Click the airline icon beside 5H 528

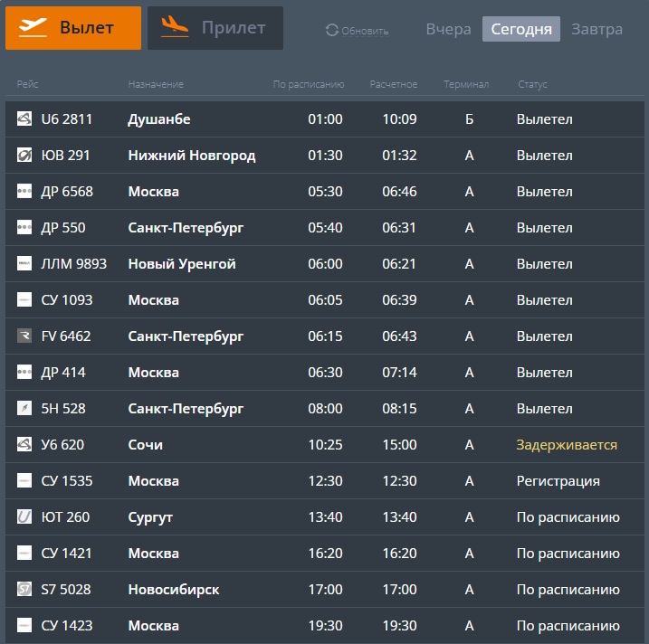click(24, 409)
